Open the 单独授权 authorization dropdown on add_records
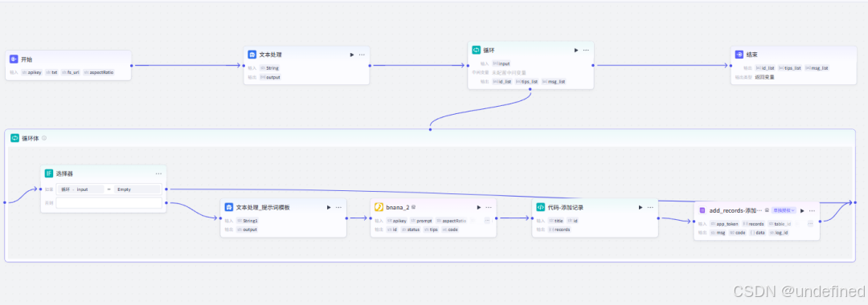The width and height of the screenshot is (868, 305). [784, 210]
